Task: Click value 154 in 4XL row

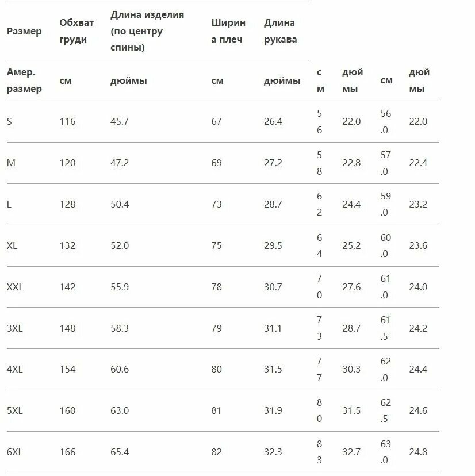Action: pyautogui.click(x=67, y=370)
